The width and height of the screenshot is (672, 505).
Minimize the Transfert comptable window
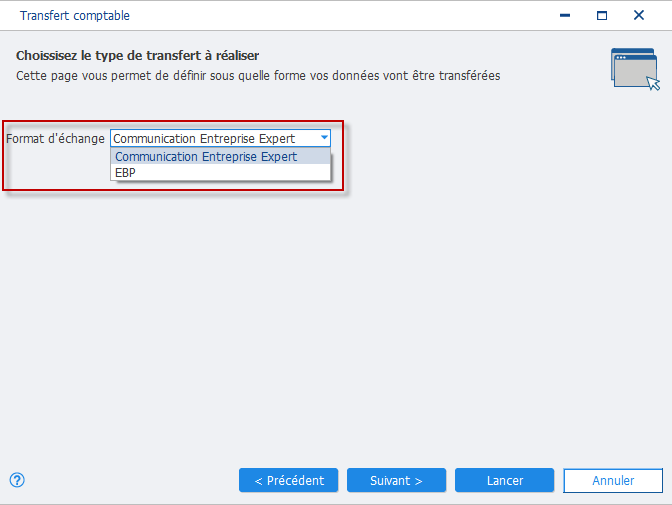pyautogui.click(x=565, y=15)
